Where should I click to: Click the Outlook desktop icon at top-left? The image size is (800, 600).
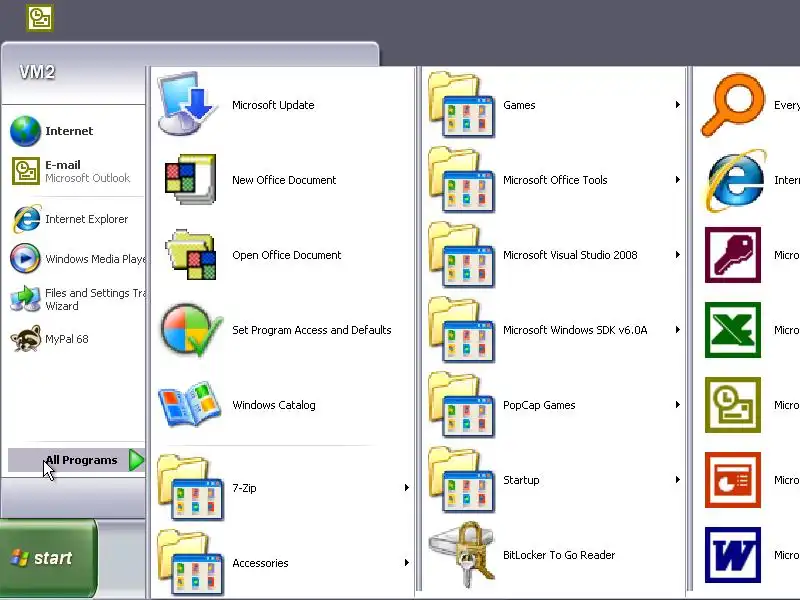pyautogui.click(x=40, y=18)
